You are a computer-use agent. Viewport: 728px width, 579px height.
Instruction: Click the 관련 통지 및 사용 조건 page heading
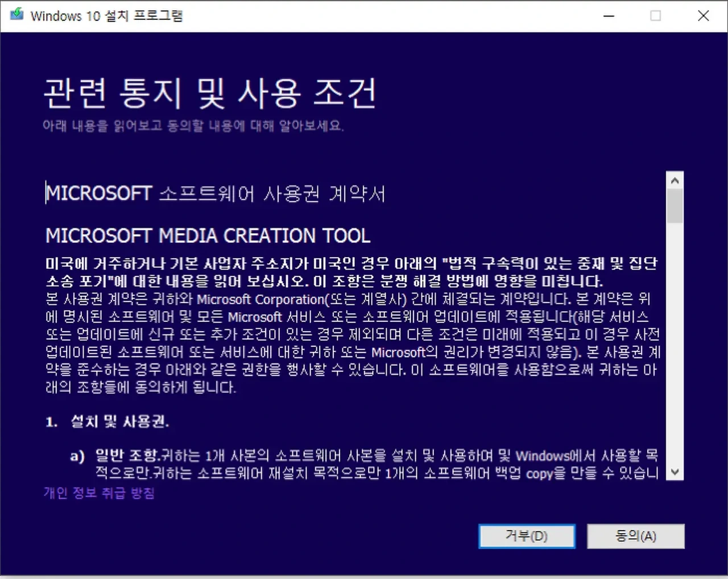pos(209,92)
